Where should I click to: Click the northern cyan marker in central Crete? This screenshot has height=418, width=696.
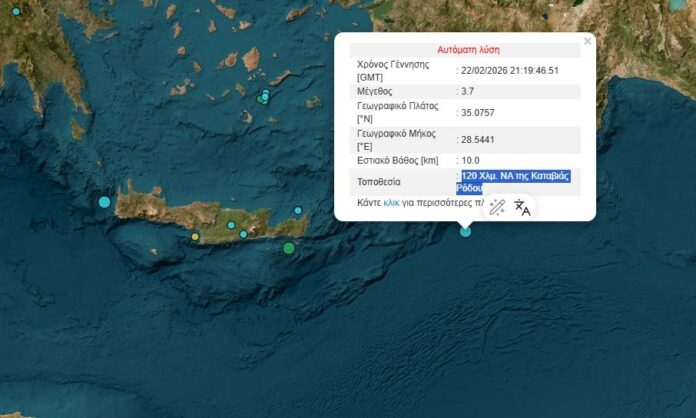(x=231, y=225)
